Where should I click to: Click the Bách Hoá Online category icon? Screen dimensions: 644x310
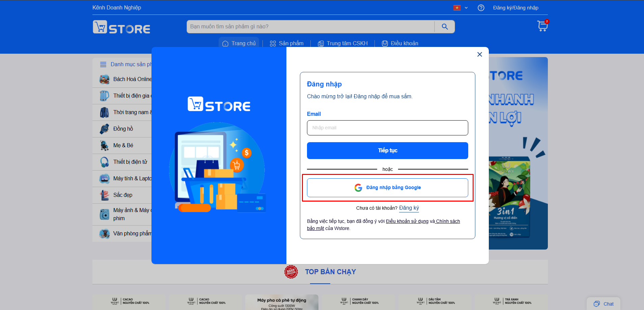click(105, 79)
